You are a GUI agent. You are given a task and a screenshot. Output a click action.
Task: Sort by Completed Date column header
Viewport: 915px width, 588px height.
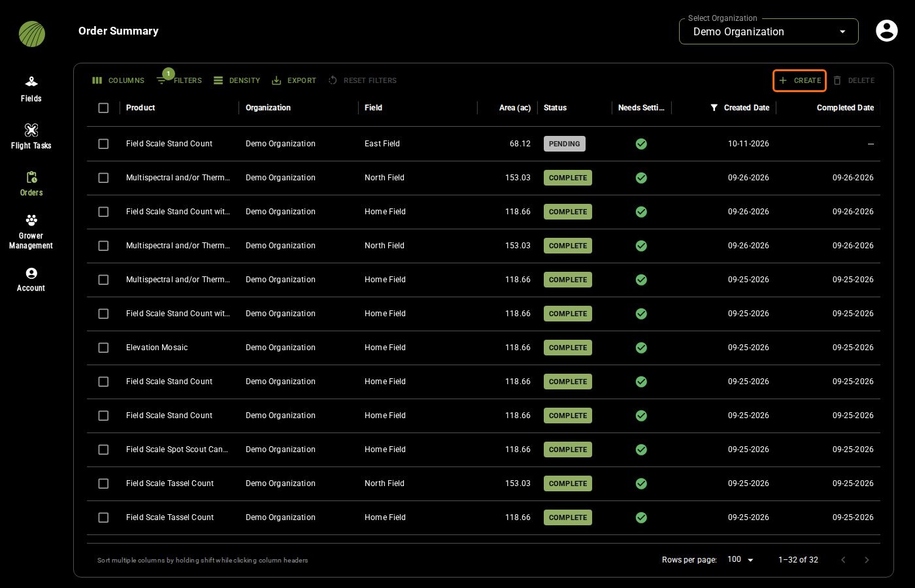coord(845,108)
